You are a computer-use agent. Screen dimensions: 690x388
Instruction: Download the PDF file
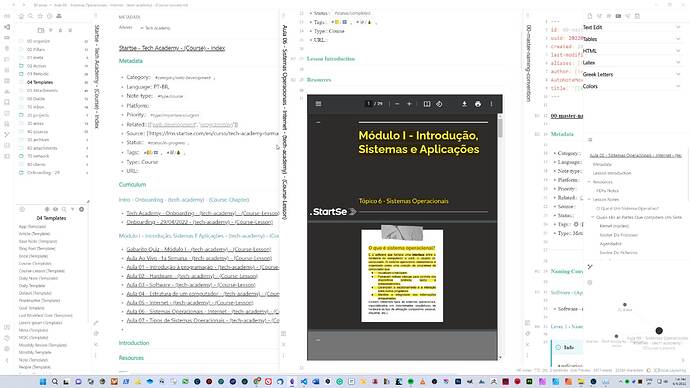[x=464, y=104]
